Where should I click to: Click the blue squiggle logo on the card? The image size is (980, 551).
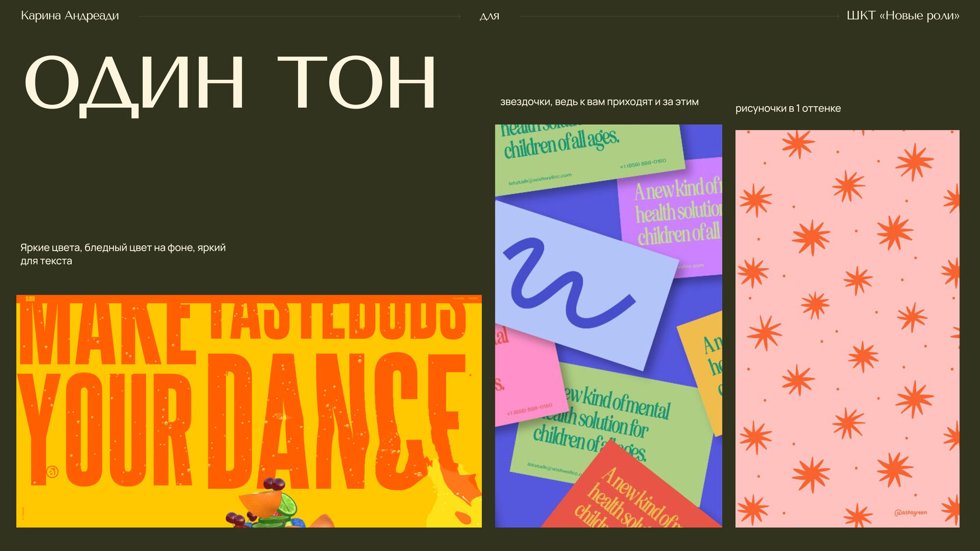point(568,282)
